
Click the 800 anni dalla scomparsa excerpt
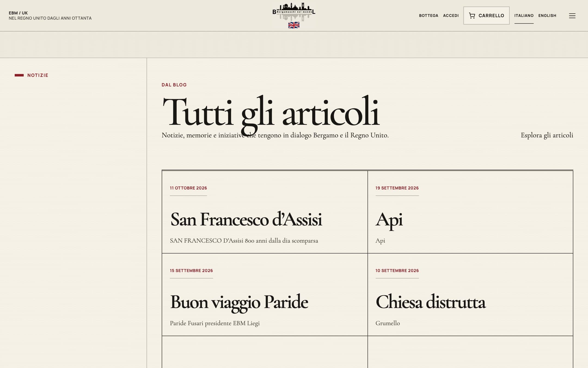pos(244,241)
